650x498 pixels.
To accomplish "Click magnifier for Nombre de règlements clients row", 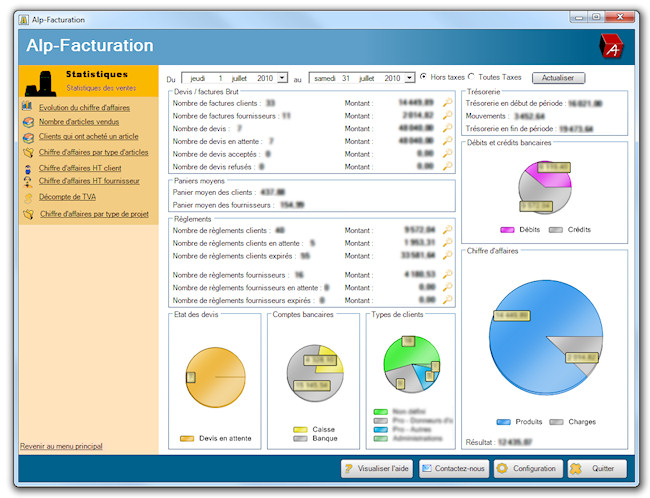I will click(447, 230).
